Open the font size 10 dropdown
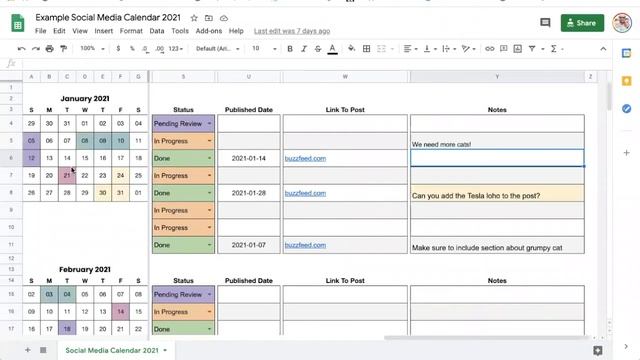This screenshot has height=360, width=640. [264, 49]
